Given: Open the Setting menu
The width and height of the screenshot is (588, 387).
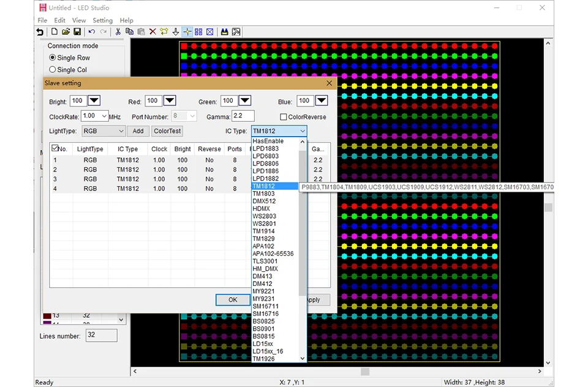Looking at the screenshot, I should [102, 20].
